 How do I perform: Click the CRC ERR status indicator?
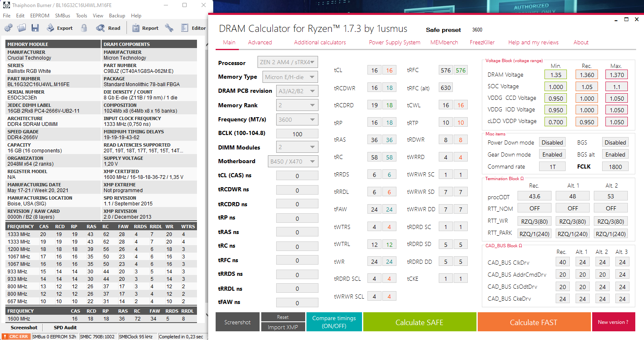pos(16,337)
